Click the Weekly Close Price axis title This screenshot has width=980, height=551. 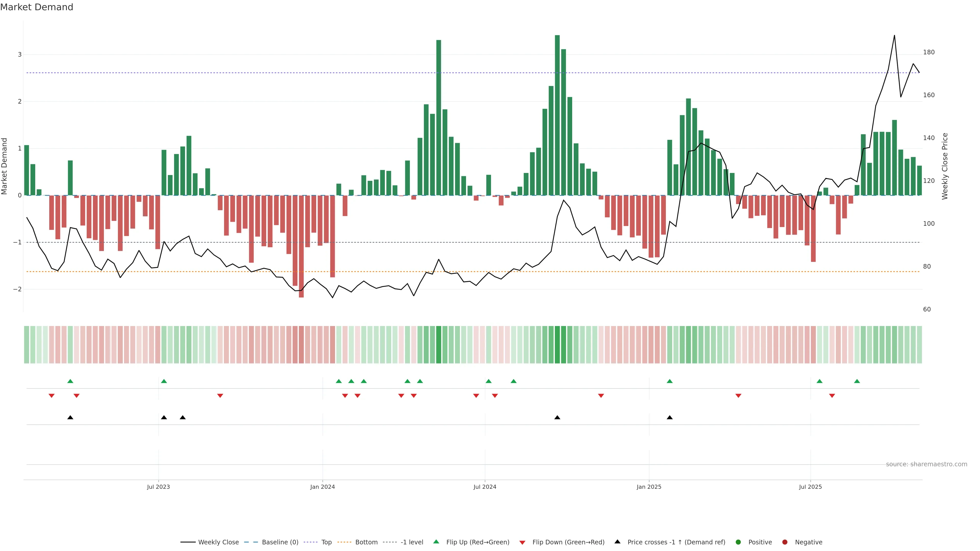945,166
